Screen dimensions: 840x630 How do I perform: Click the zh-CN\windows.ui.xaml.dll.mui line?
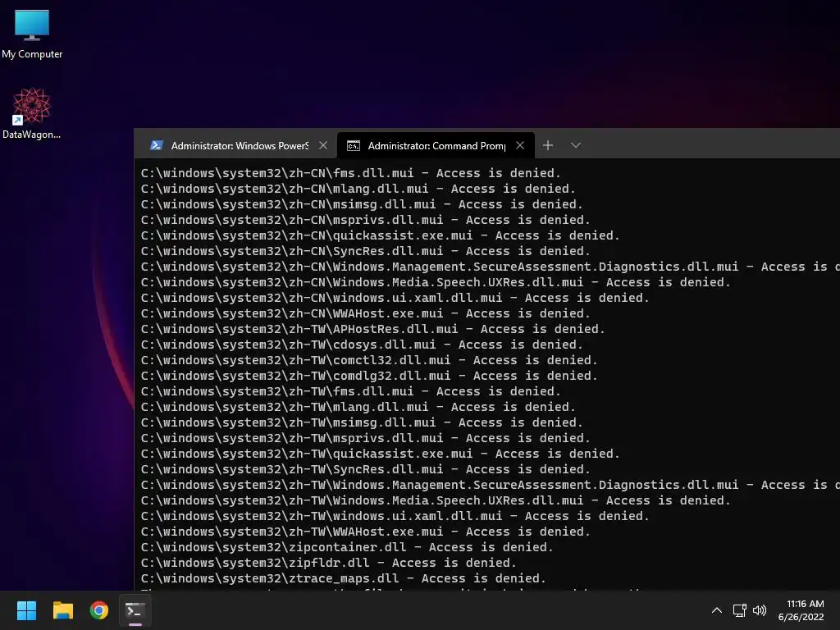click(x=395, y=297)
